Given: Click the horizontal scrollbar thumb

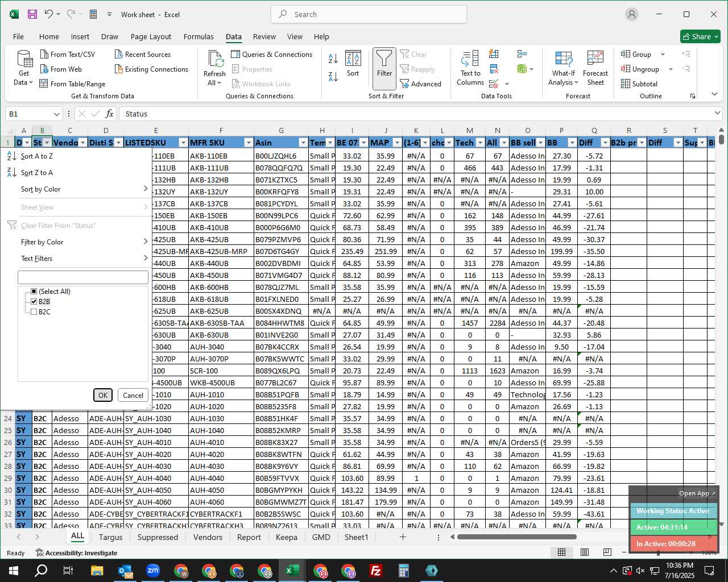Looking at the screenshot, I should (x=516, y=537).
